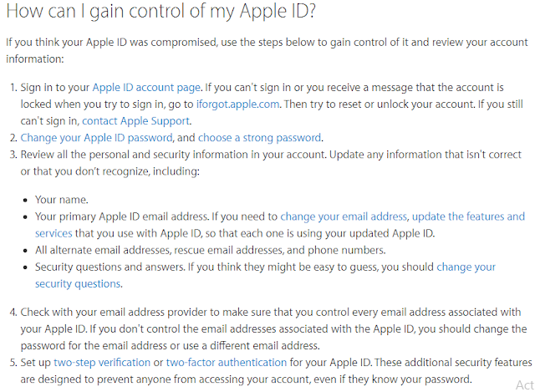Follow the choose a strong password link
The image size is (535, 392).
point(259,138)
